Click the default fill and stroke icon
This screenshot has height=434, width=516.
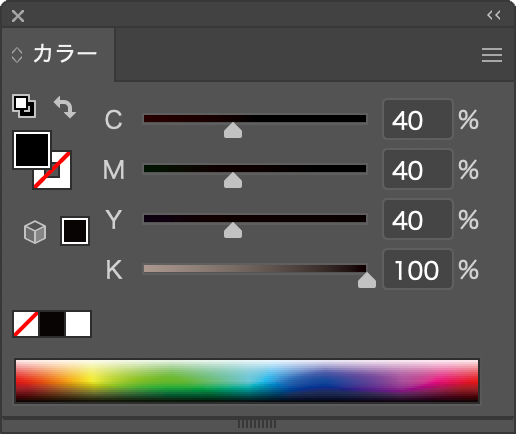[24, 106]
